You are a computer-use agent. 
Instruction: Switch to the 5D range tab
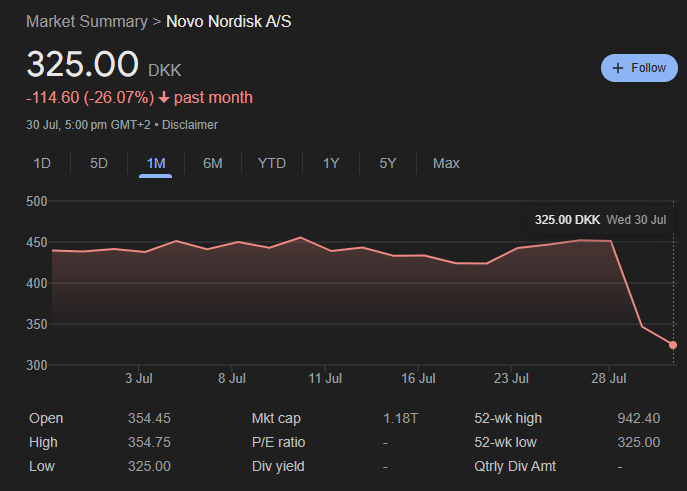pyautogui.click(x=99, y=163)
